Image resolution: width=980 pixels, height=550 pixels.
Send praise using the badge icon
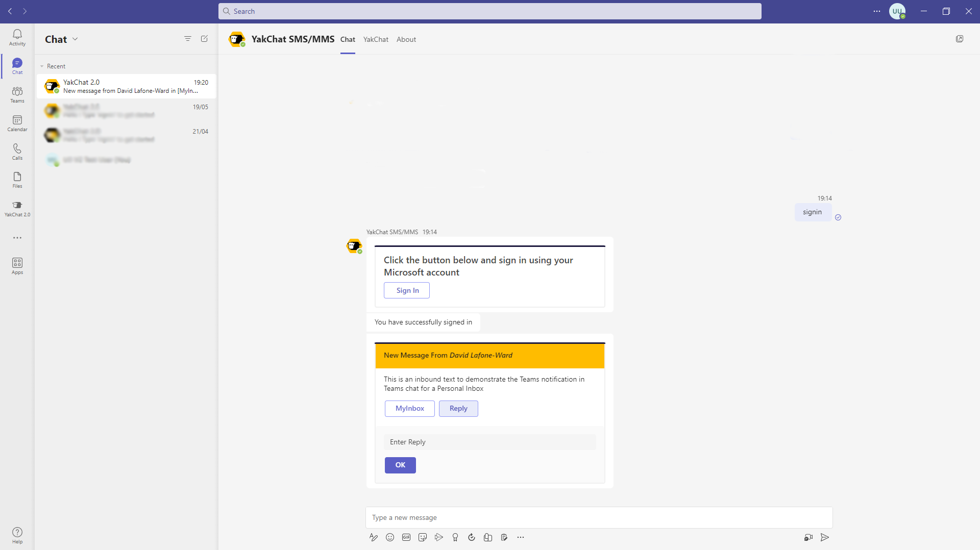[x=455, y=537]
